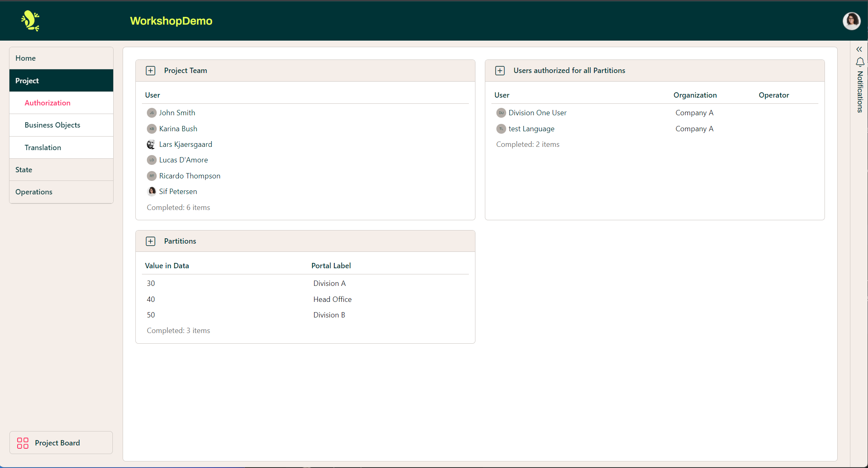Select the test Language user row
Image resolution: width=868 pixels, height=468 pixels.
(531, 128)
